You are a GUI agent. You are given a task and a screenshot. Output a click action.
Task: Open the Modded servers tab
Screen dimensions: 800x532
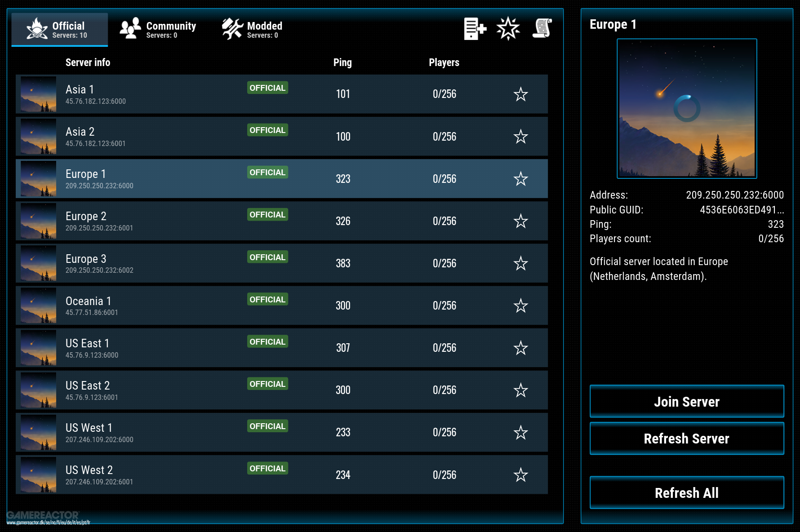(253, 29)
